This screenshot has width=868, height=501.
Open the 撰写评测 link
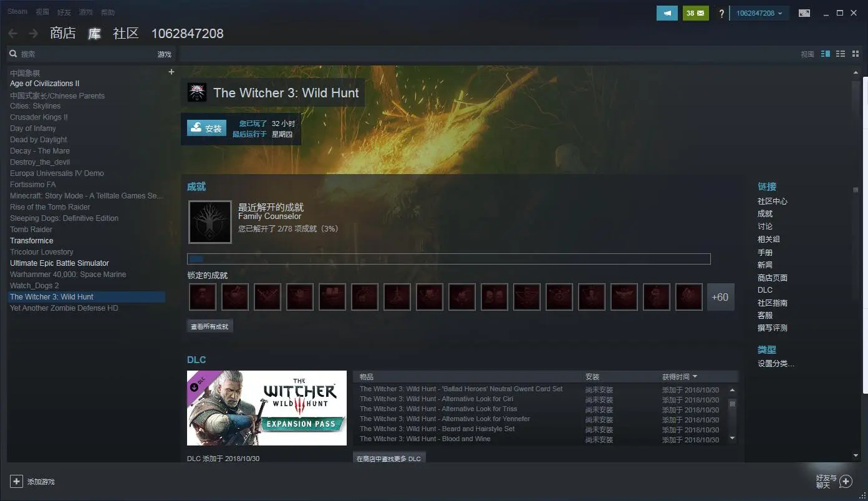pyautogui.click(x=772, y=328)
